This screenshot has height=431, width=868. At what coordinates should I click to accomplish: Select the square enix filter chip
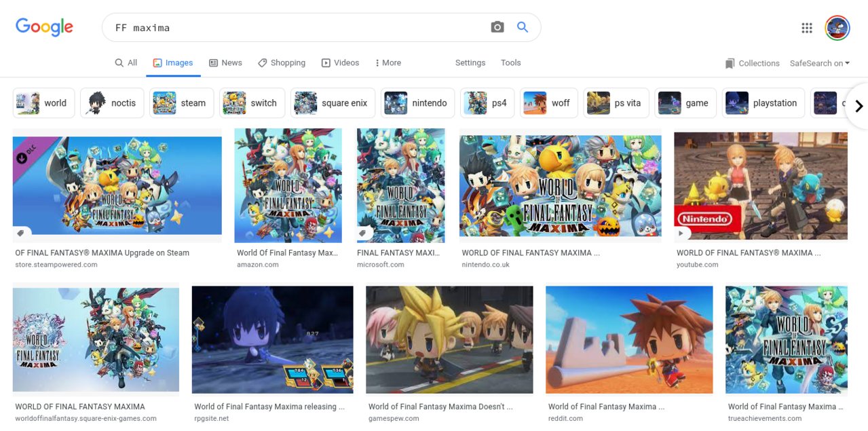click(x=333, y=103)
